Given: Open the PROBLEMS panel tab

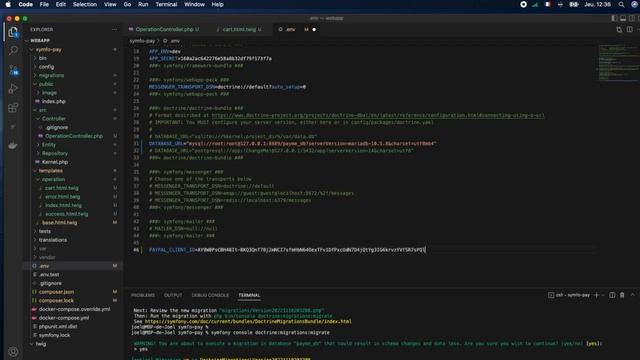Looking at the screenshot, I should click(x=143, y=295).
